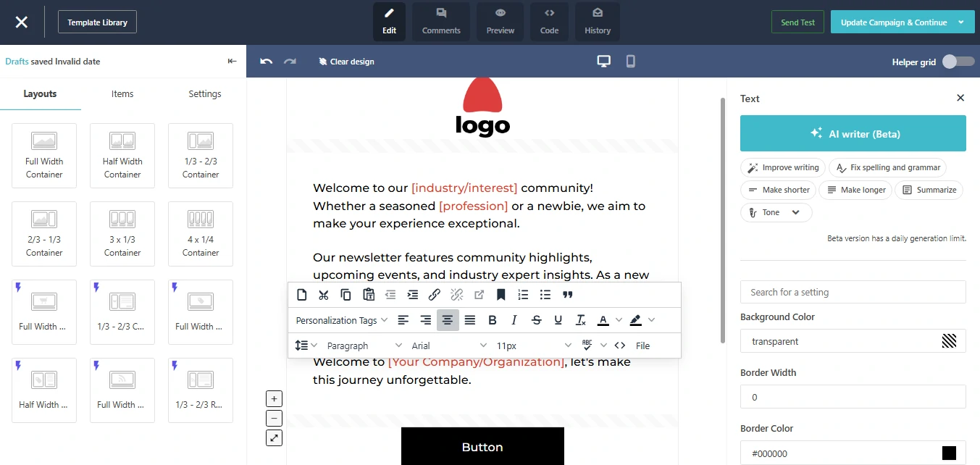The image size is (980, 465).
Task: Click the Insert link icon
Action: point(435,295)
